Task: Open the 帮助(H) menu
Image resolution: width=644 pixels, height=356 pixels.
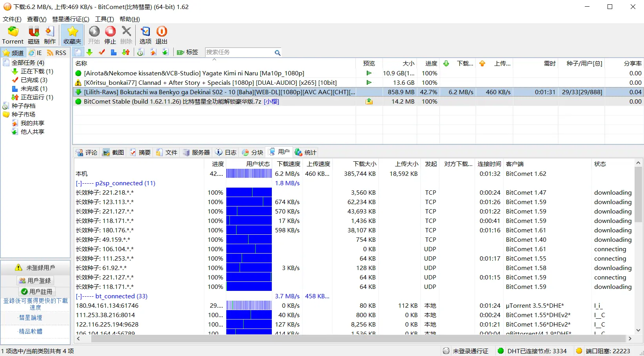Action: coord(129,19)
